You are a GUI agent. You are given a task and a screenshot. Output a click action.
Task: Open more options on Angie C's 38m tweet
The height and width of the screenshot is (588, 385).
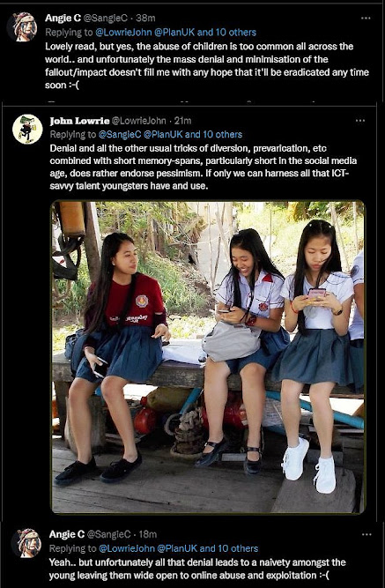tap(365, 18)
